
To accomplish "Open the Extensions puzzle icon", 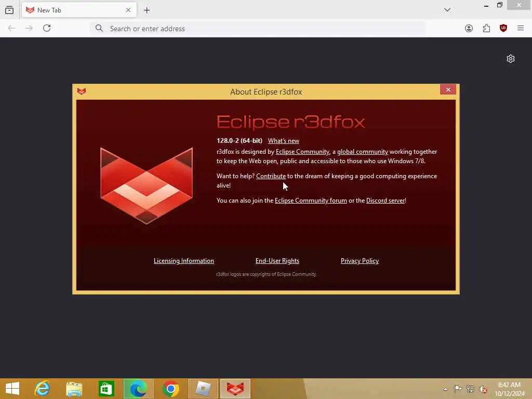I will pos(486,28).
